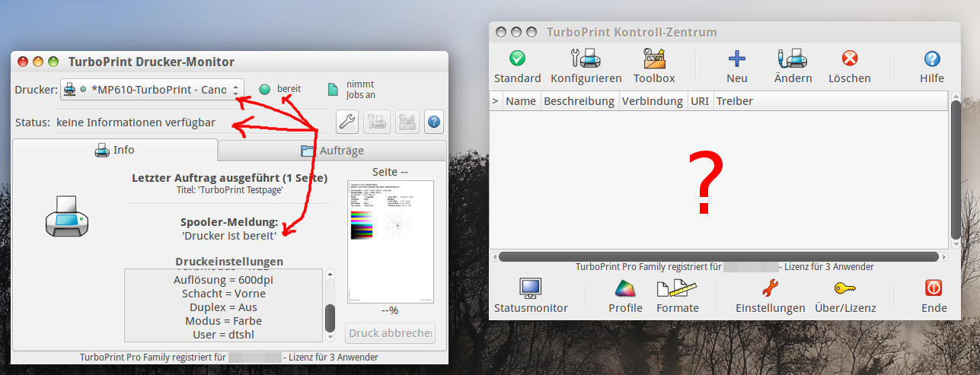Select the Info tab

115,151
